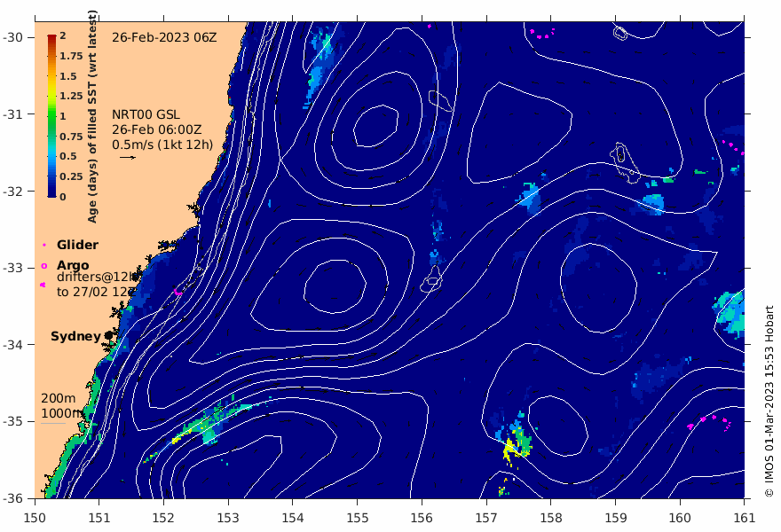Click latitude axis label '-30'
The image size is (781, 532).
(12, 37)
